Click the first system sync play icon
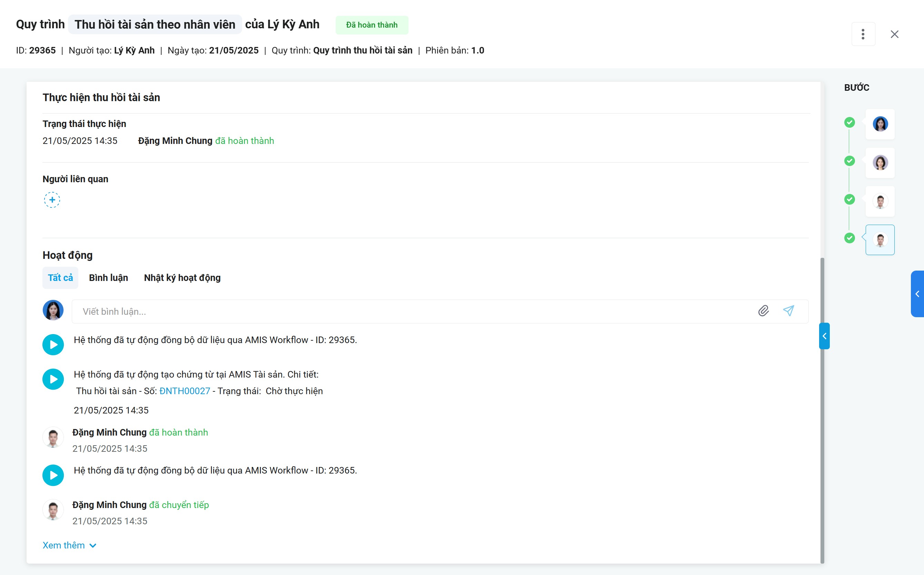 pos(53,344)
